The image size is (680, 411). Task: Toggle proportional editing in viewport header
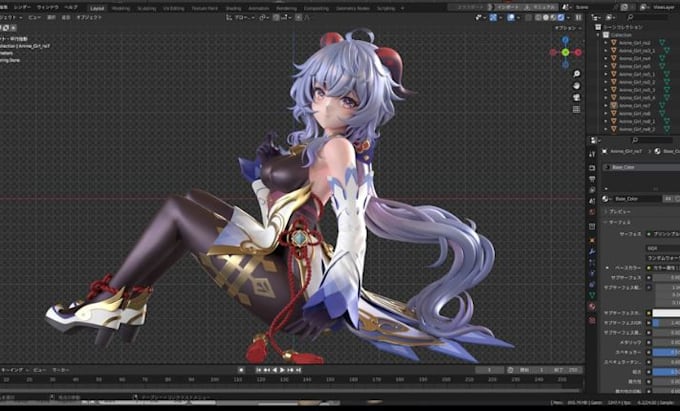pos(298,17)
